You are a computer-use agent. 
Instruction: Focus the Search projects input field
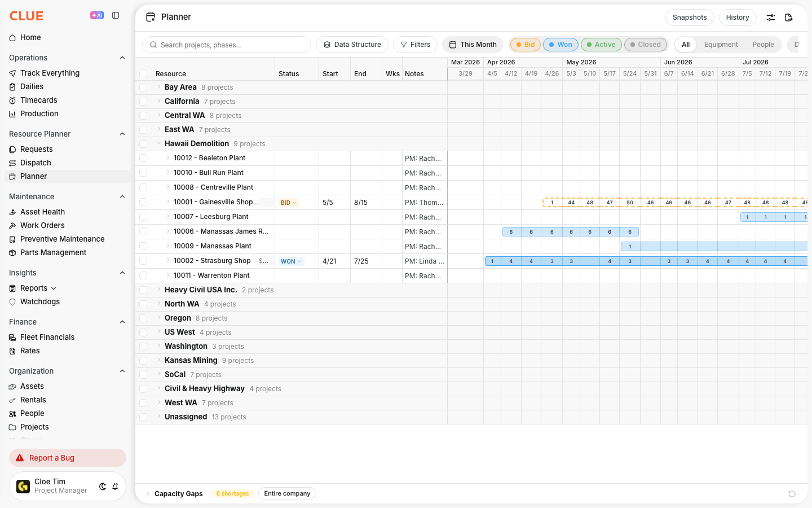227,45
